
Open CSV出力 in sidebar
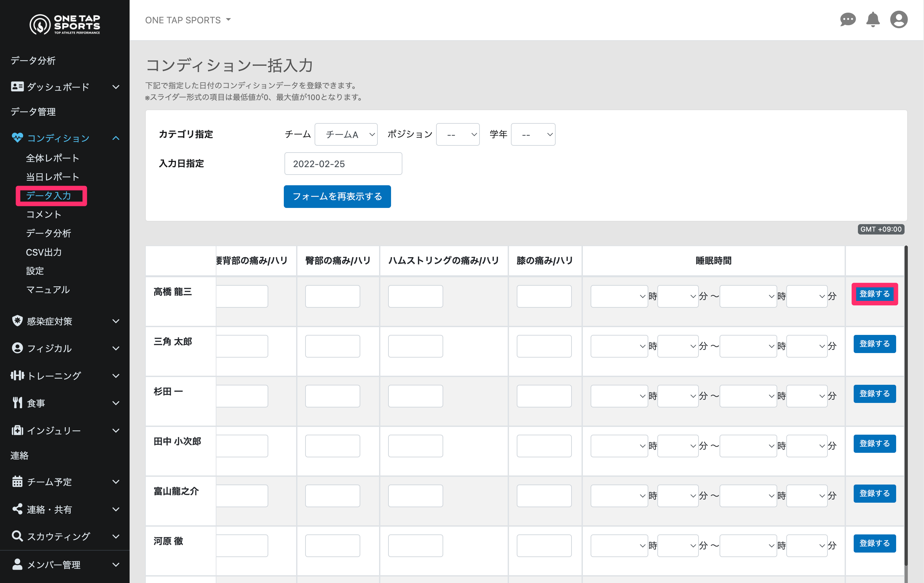point(44,252)
